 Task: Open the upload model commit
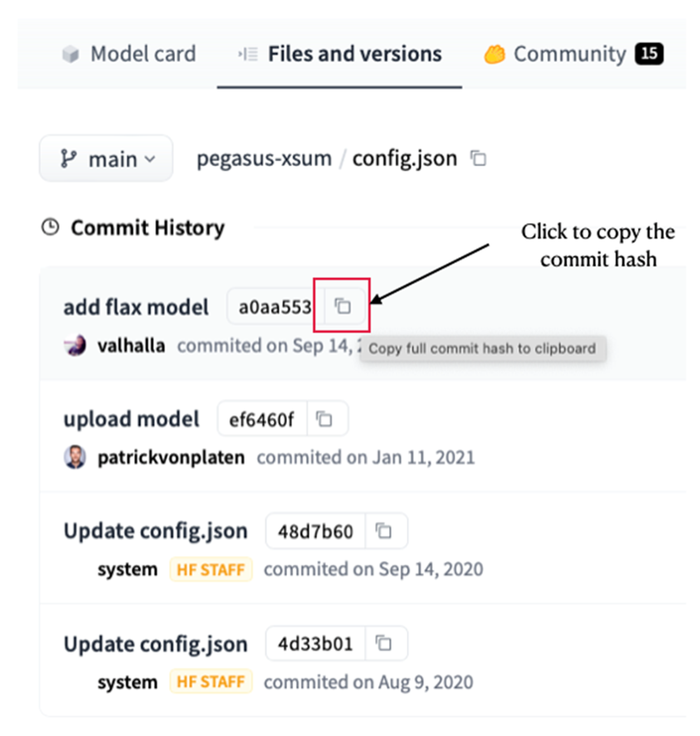131,419
